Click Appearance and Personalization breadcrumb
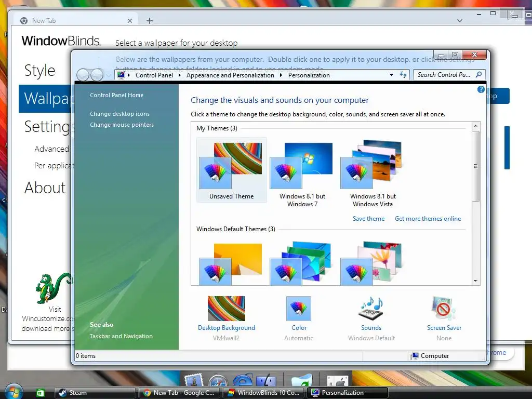This screenshot has width=532, height=399. point(230,75)
